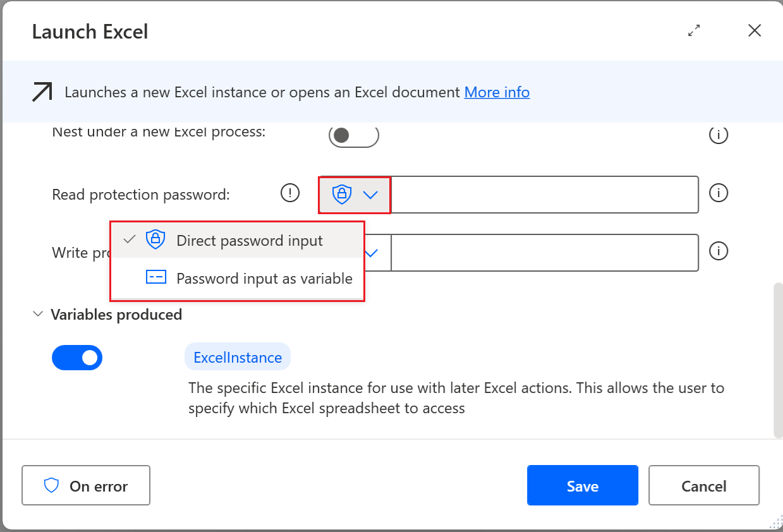The width and height of the screenshot is (783, 532).
Task: Click the ExcelInstance variable pill
Action: 238,357
